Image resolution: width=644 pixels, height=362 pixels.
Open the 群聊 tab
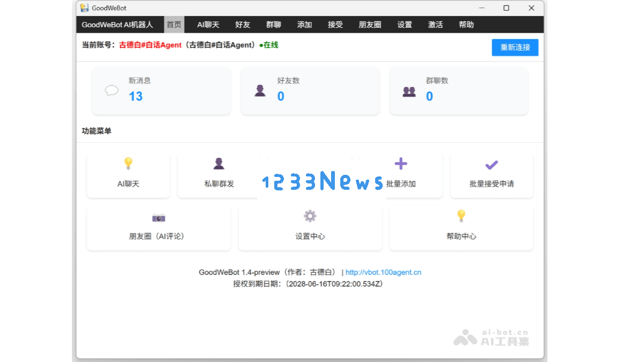(x=274, y=25)
